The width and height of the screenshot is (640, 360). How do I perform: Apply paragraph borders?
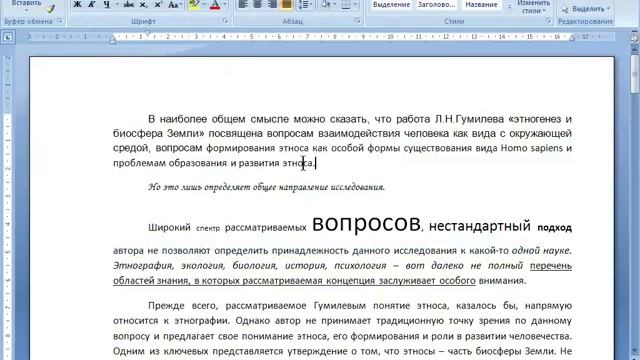346,5
